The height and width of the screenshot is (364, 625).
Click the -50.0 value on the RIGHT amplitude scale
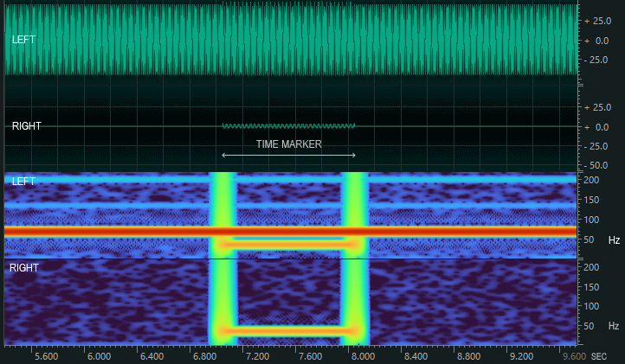pos(596,164)
